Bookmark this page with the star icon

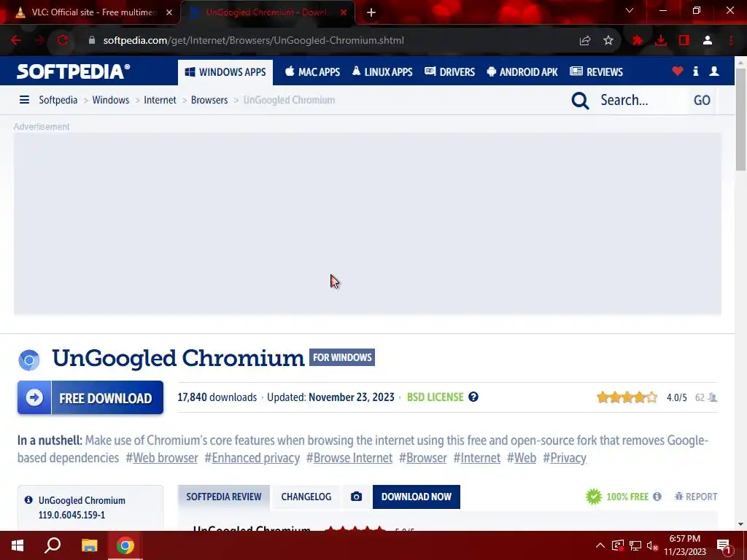[x=608, y=41]
